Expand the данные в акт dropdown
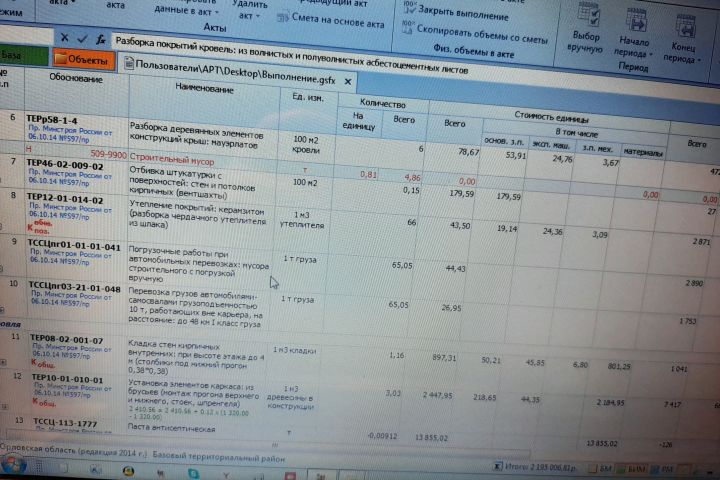720x480 pixels. click(x=186, y=10)
